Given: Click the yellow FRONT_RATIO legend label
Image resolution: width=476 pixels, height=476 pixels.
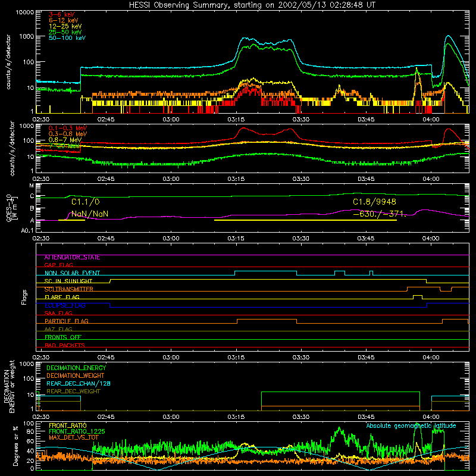Looking at the screenshot, I should click(68, 425).
